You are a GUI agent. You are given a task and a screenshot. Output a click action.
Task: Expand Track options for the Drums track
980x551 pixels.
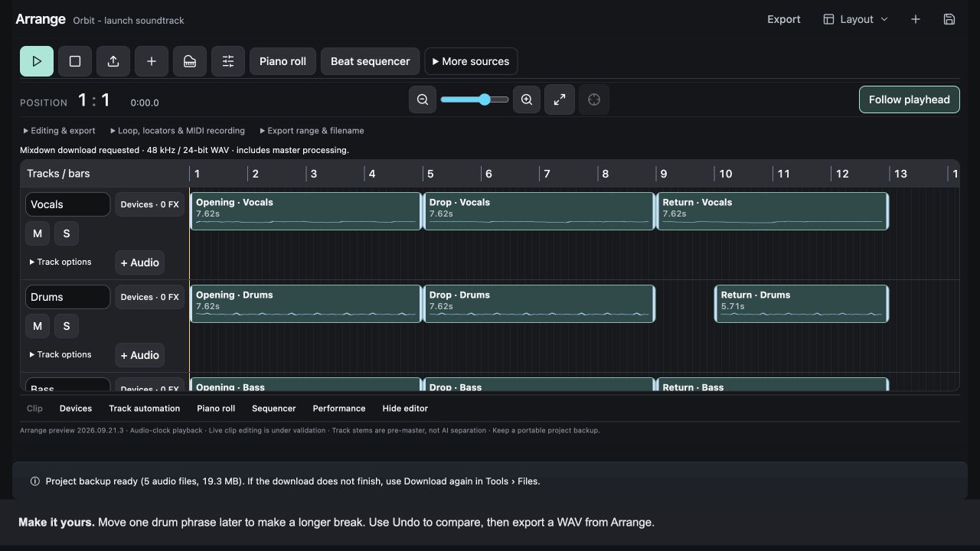pyautogui.click(x=60, y=354)
